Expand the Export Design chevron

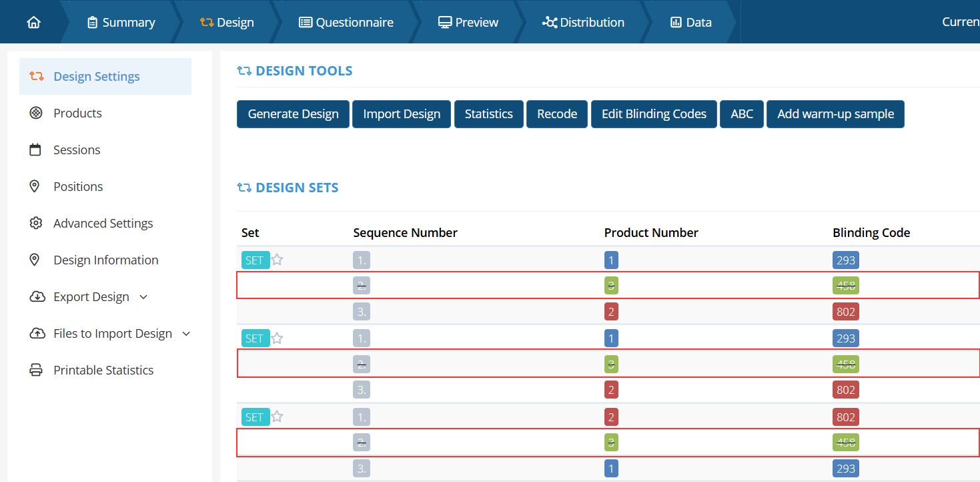click(143, 297)
